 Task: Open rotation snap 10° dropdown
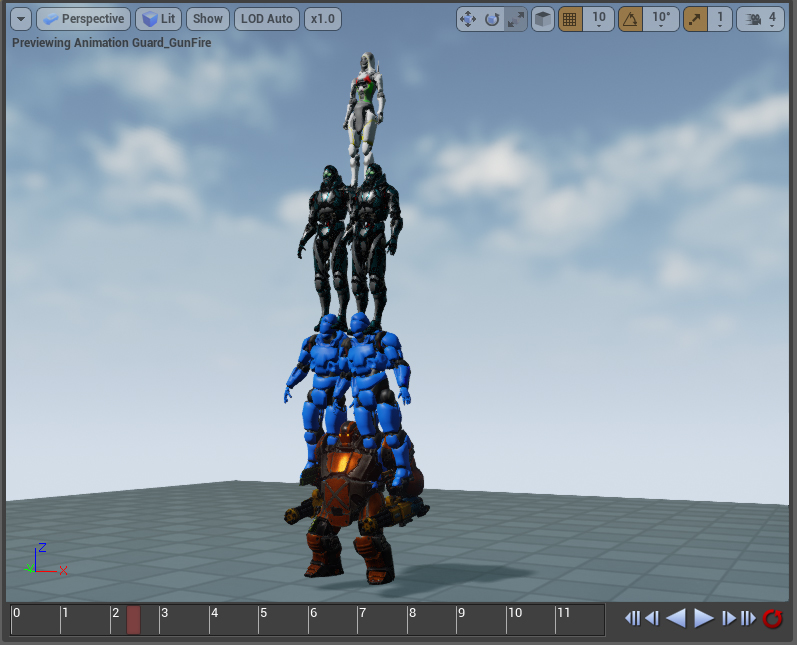coord(661,19)
